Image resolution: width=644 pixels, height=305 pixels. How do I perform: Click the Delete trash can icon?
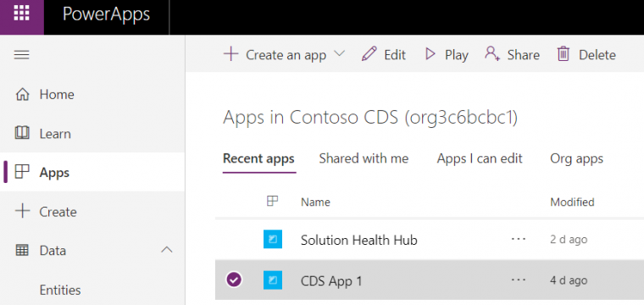(563, 54)
